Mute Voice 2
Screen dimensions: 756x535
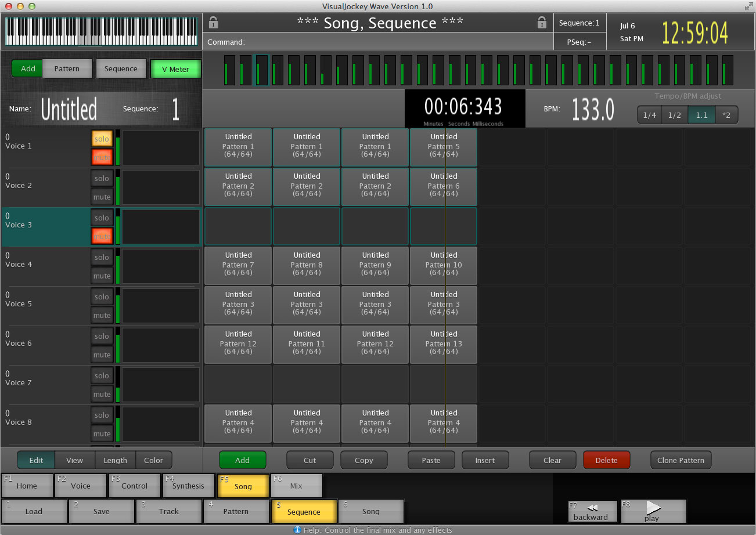click(102, 197)
